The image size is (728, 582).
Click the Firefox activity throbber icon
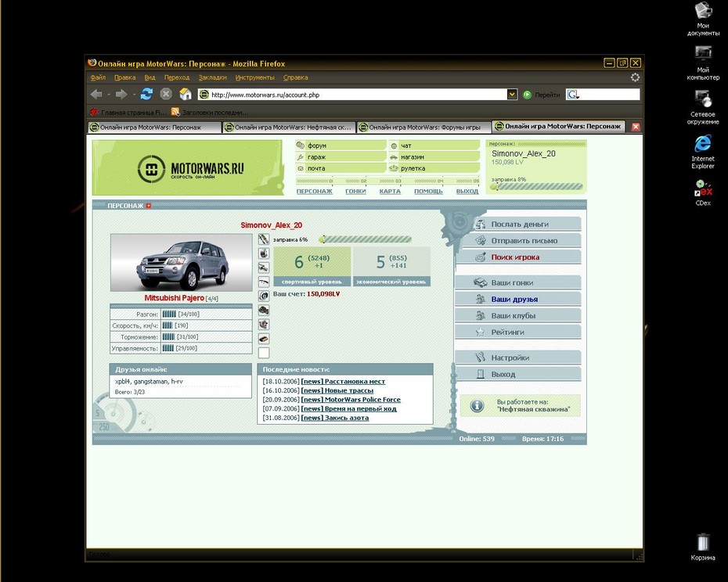click(x=635, y=77)
